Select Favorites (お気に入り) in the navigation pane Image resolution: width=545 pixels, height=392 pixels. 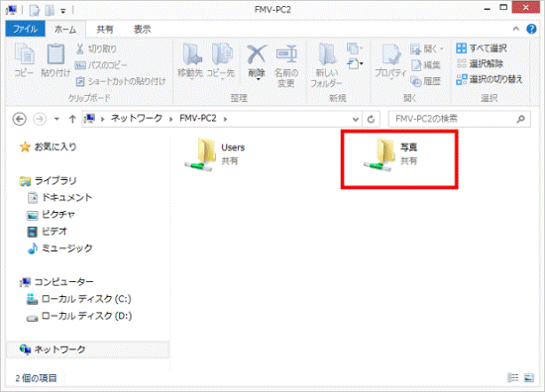point(49,147)
